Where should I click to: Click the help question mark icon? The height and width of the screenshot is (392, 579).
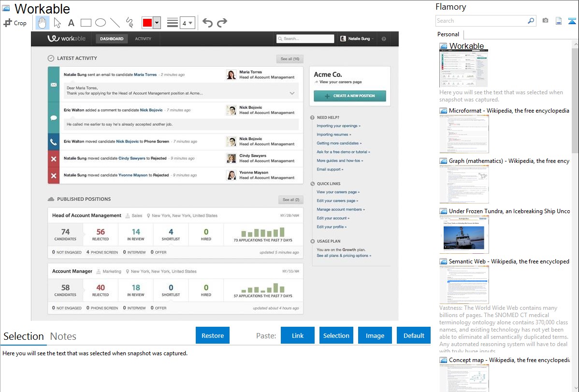384,39
